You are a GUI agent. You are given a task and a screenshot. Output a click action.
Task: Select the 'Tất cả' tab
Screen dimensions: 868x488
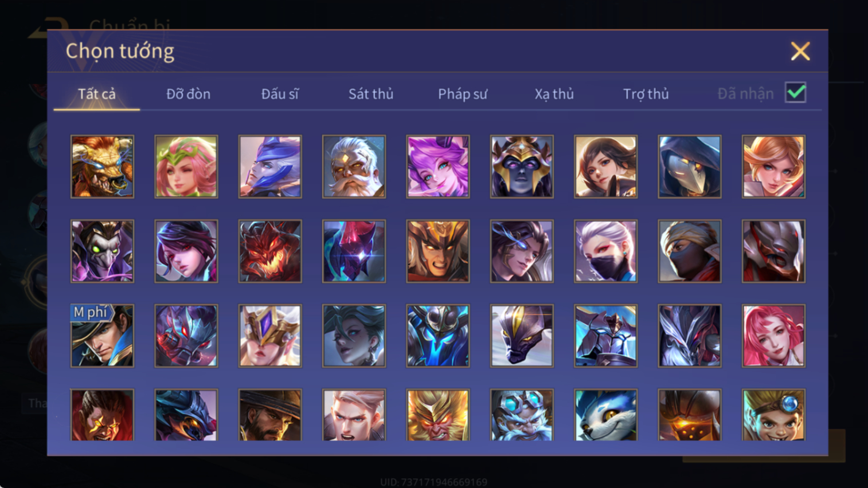click(x=97, y=94)
